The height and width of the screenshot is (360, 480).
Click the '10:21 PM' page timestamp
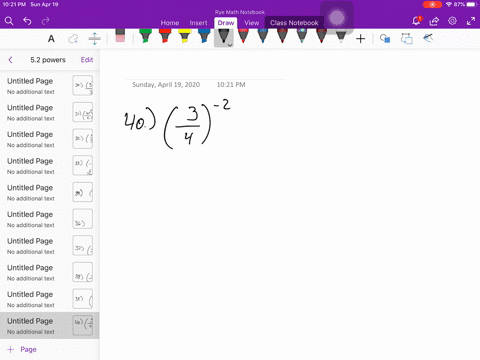pos(231,85)
